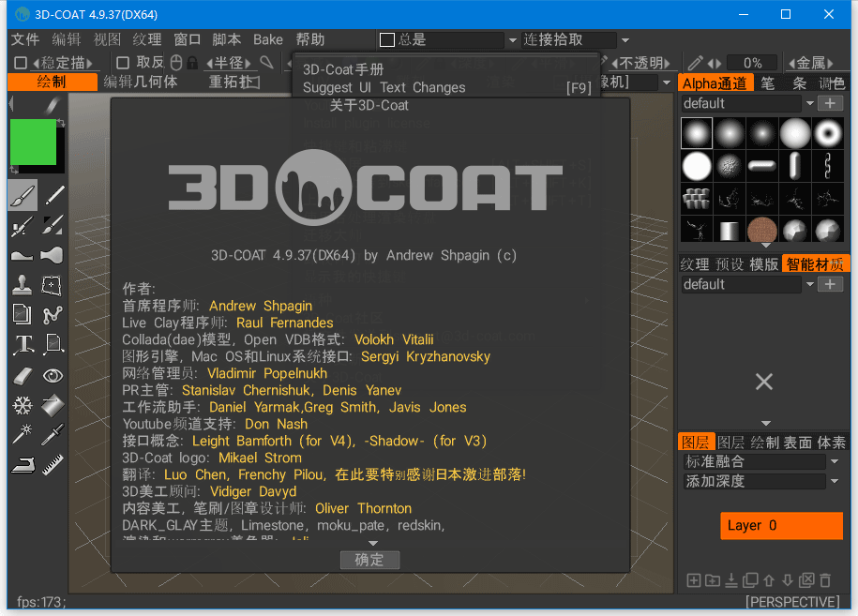Select the stamp tool
Viewport: 858px width, 616px height.
pyautogui.click(x=23, y=284)
